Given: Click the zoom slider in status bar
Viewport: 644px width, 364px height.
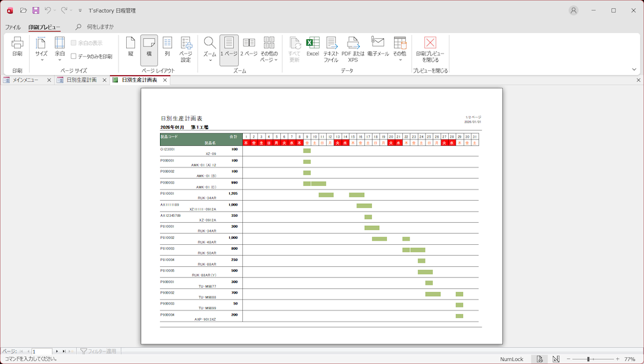Looking at the screenshot, I should (x=589, y=359).
